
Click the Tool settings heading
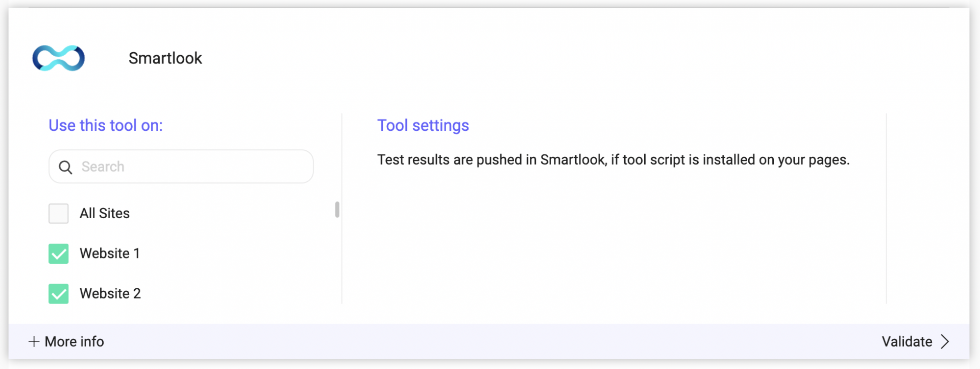tap(423, 125)
